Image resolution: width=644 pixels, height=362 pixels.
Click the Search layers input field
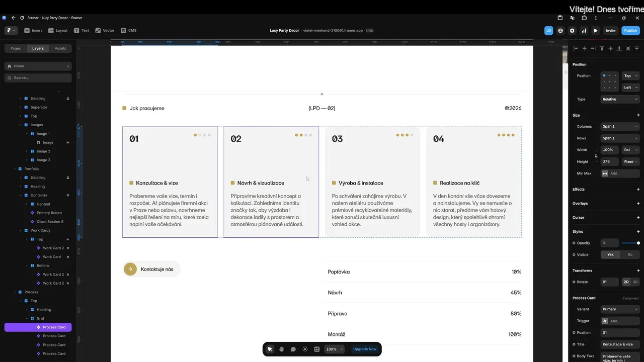(x=38, y=78)
